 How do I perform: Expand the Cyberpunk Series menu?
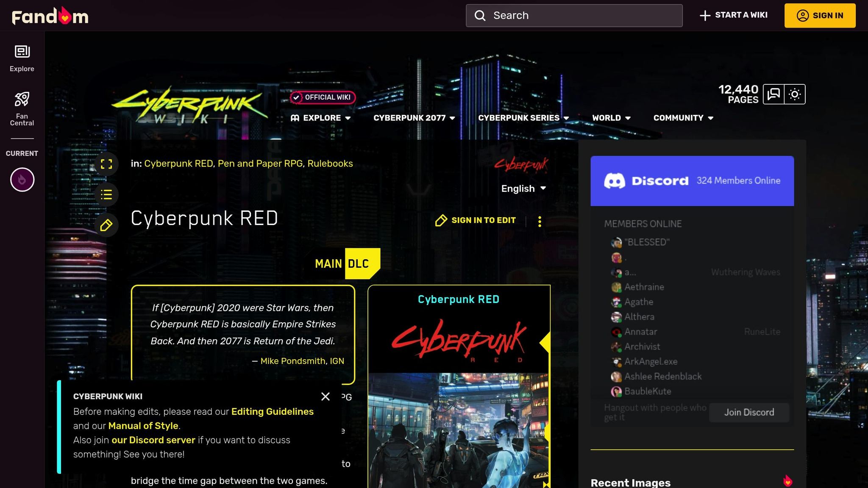[523, 118]
